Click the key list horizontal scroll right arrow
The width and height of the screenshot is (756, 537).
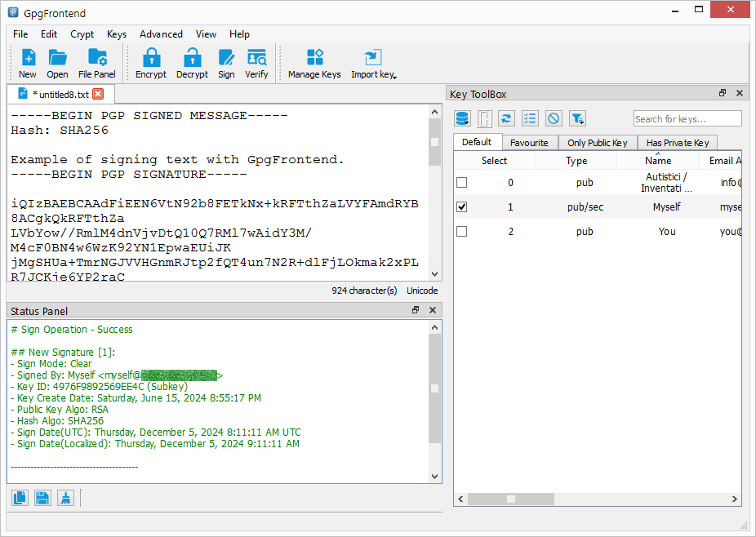(734, 499)
